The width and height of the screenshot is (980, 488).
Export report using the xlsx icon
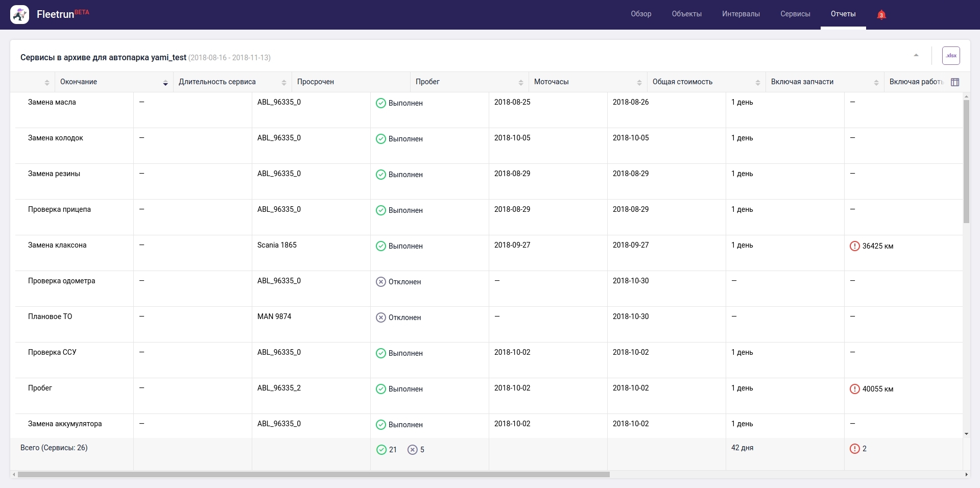tap(950, 56)
